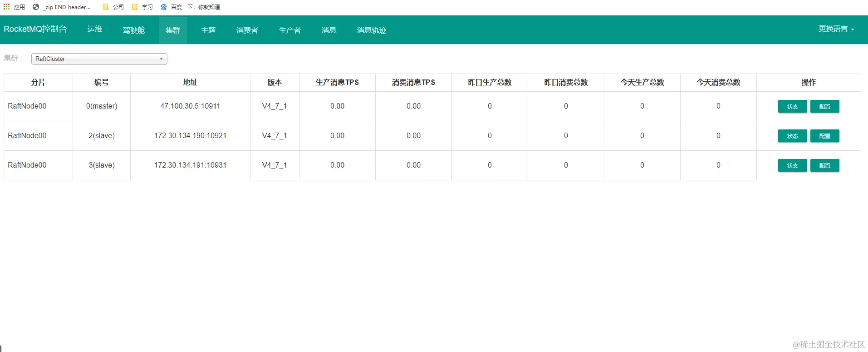Viewport: 868px width, 352px height.
Task: Click the 2(slave) cell
Action: coord(102,135)
